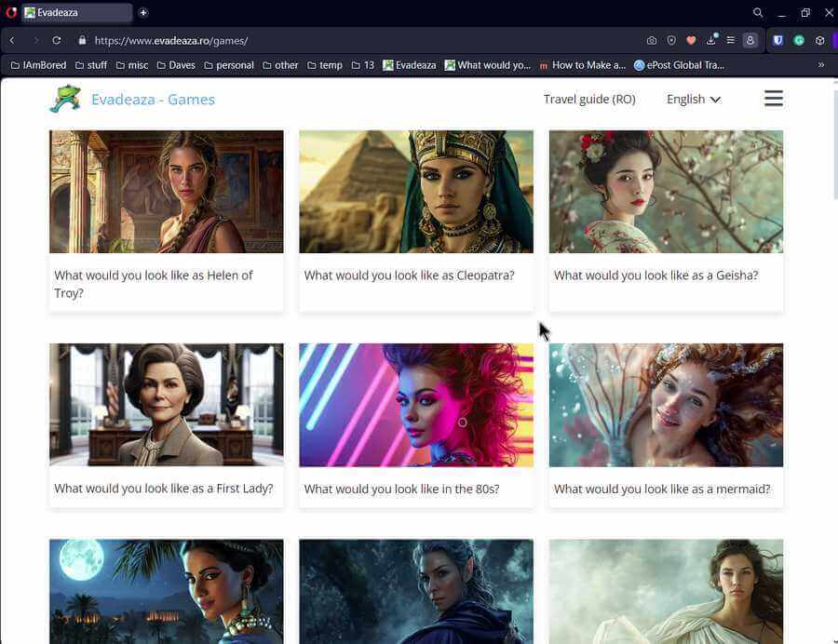Open the 80s neon game thumbnail
The image size is (838, 644).
(416, 405)
